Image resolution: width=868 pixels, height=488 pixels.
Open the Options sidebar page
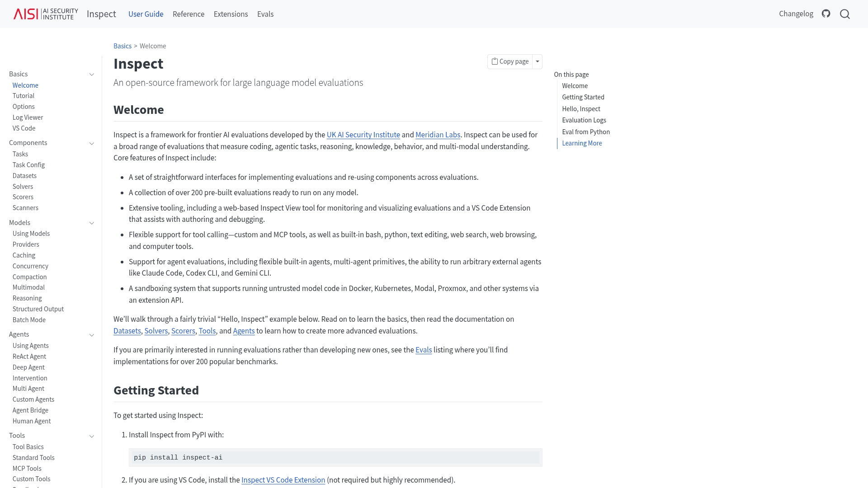24,107
